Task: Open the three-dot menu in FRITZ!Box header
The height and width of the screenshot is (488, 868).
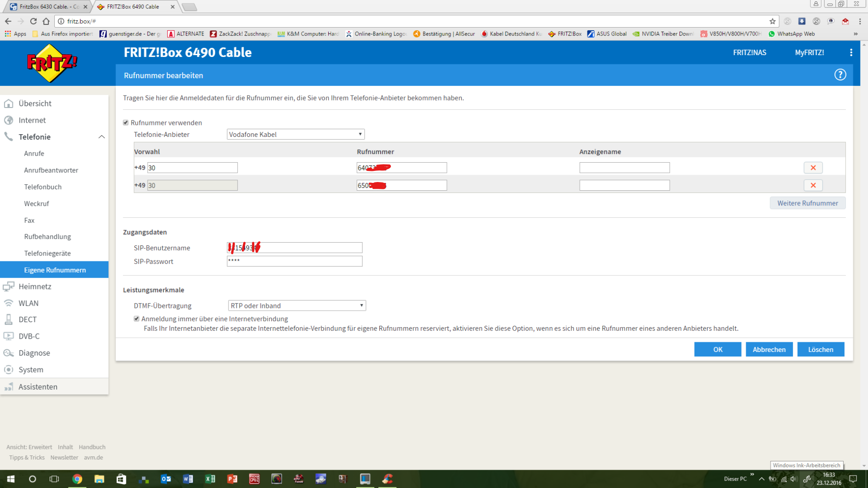Action: tap(851, 52)
